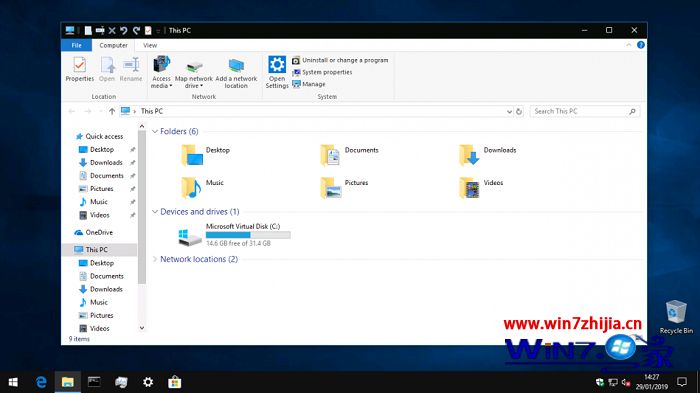The width and height of the screenshot is (700, 393).
Task: Click Delete X in quick access toolbar
Action: [112, 30]
